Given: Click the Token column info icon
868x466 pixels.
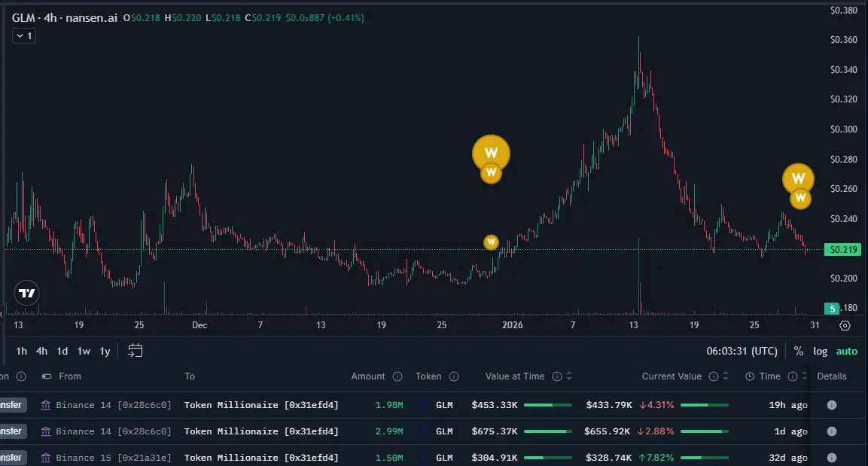Looking at the screenshot, I should [x=454, y=376].
